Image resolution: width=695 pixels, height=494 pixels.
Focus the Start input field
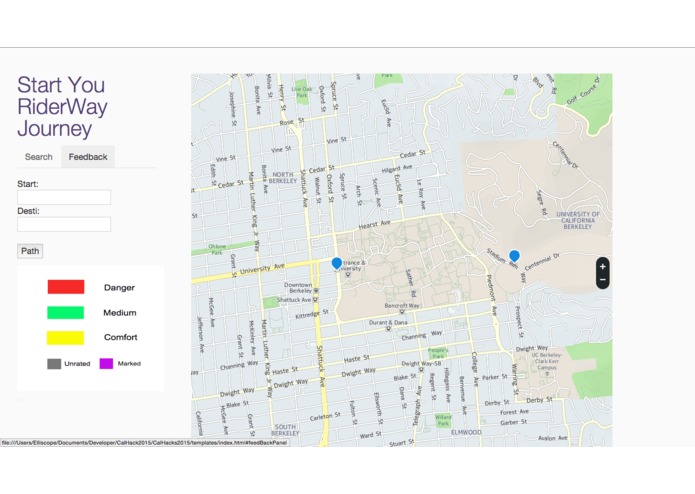(64, 197)
